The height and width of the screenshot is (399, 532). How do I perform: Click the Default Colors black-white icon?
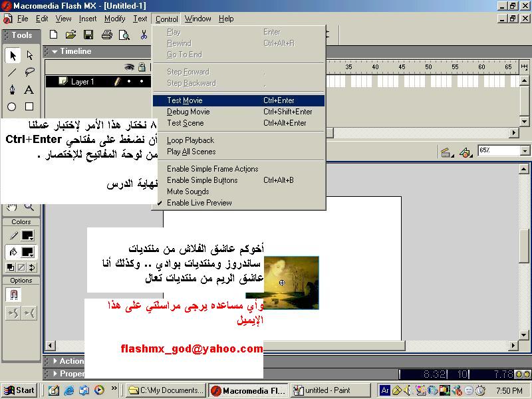coord(11,267)
